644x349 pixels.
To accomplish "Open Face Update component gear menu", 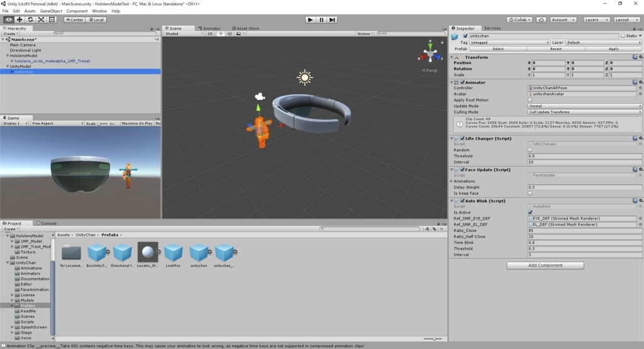I will pyautogui.click(x=640, y=170).
